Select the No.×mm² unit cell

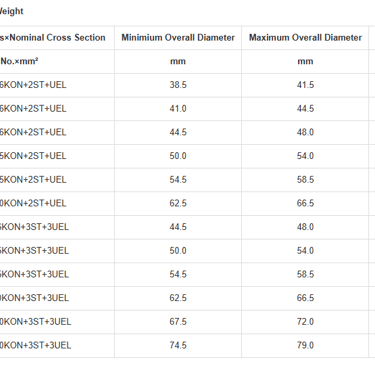tap(19, 61)
